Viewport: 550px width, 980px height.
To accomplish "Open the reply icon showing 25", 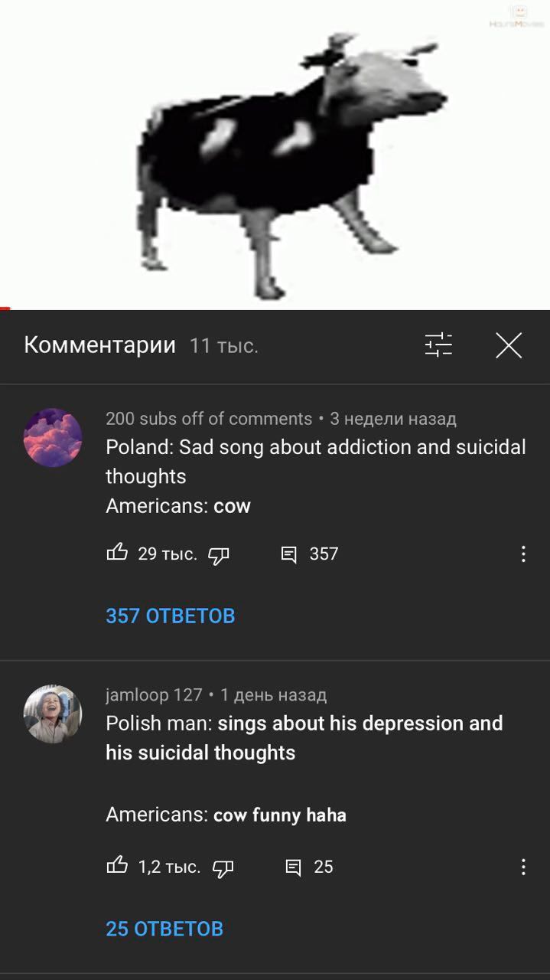I will pos(293,867).
